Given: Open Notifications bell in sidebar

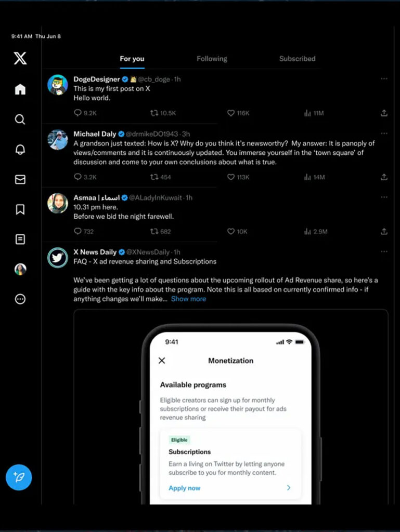Looking at the screenshot, I should coord(20,149).
